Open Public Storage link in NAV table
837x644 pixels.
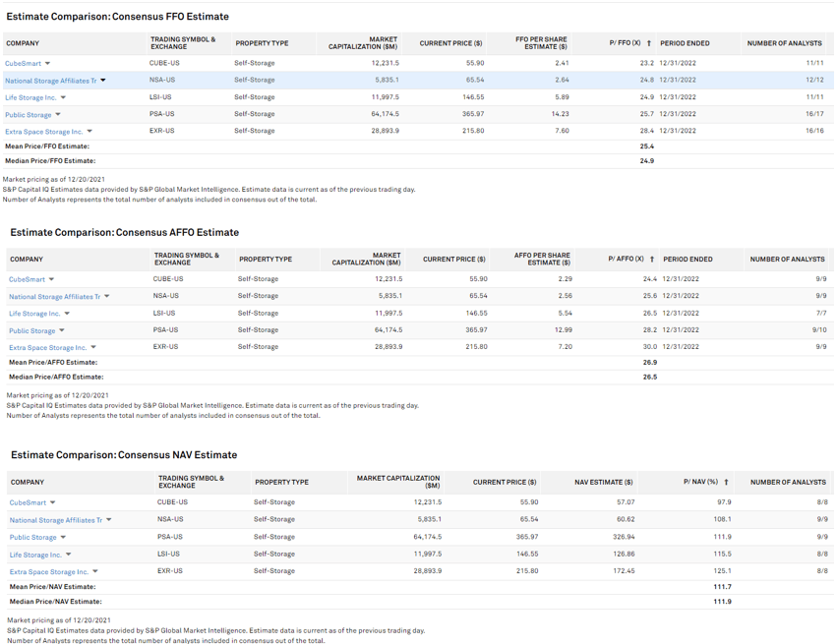[x=32, y=537]
